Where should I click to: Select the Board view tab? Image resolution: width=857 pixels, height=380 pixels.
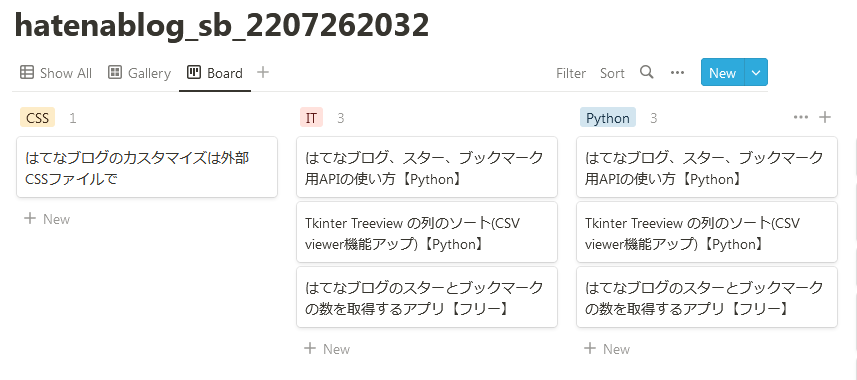215,73
